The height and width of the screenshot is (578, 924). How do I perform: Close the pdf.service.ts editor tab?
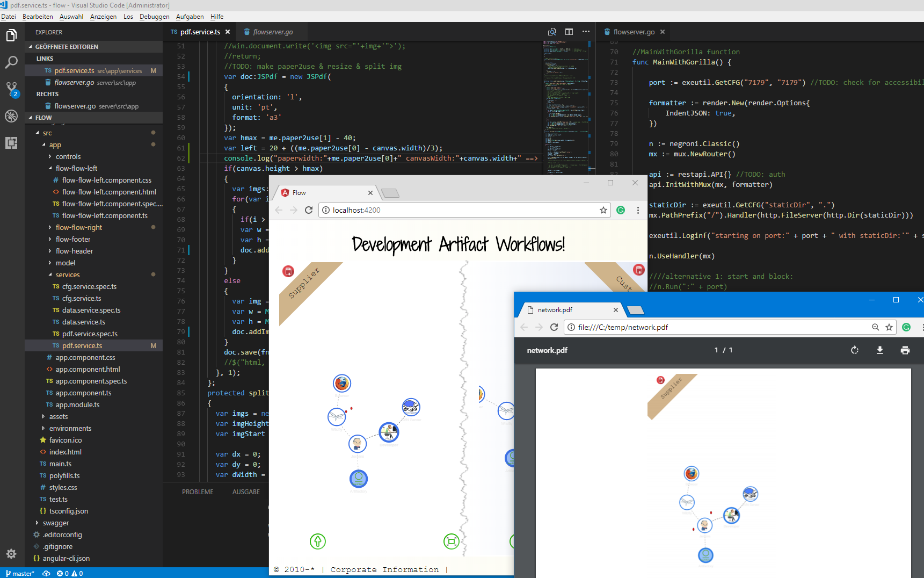click(x=228, y=32)
